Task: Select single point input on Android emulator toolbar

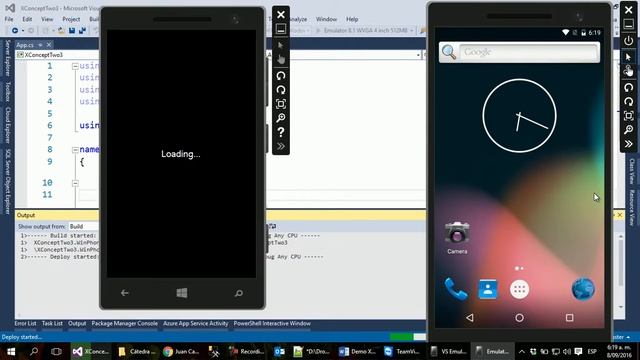Action: [x=629, y=57]
